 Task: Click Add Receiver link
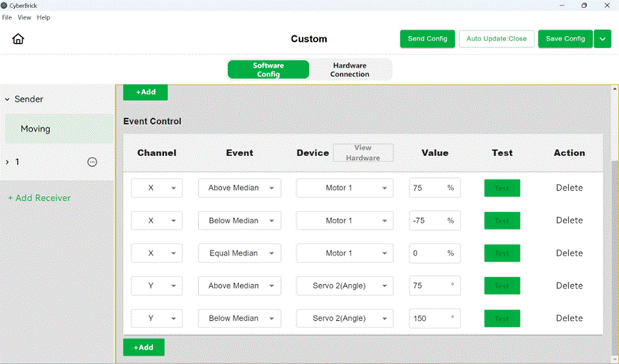click(40, 198)
